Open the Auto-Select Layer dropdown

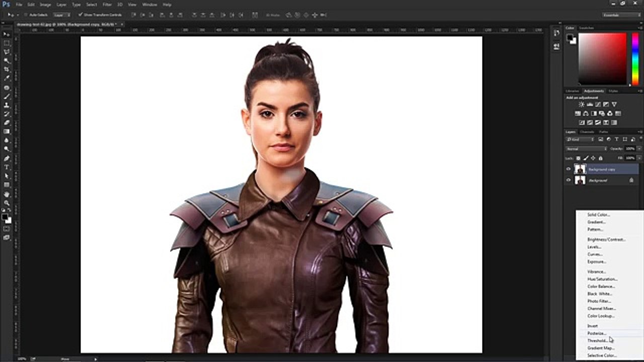tap(61, 15)
